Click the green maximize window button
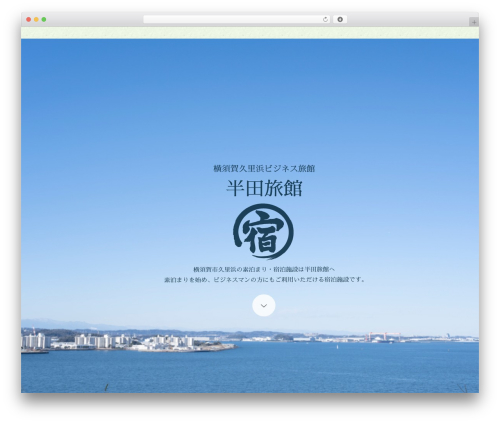 (x=44, y=20)
